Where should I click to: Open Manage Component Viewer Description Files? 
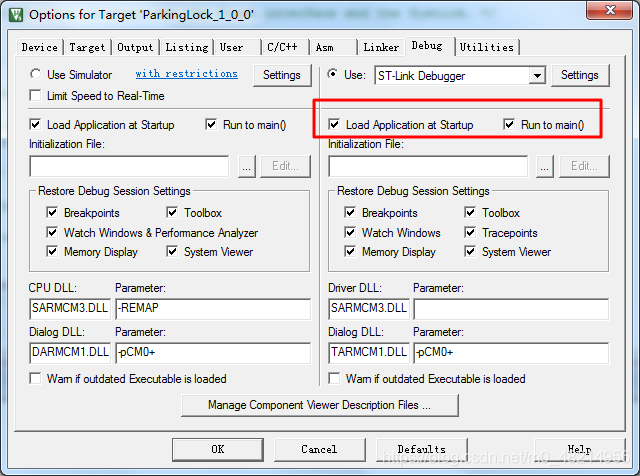(x=320, y=405)
